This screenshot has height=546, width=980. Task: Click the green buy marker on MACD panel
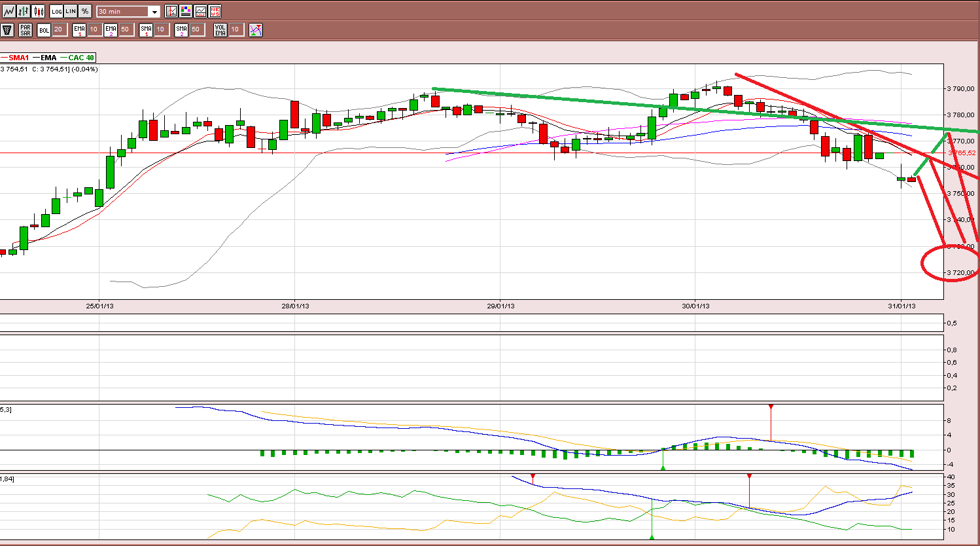(x=663, y=467)
